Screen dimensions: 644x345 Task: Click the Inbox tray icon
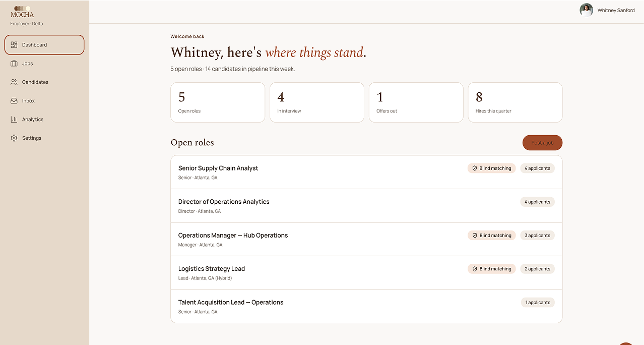coord(14,101)
